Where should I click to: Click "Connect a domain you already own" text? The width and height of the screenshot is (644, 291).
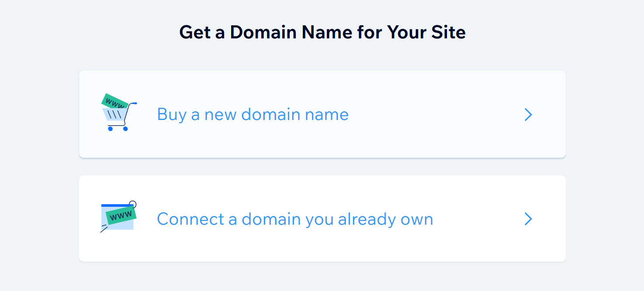coord(295,219)
